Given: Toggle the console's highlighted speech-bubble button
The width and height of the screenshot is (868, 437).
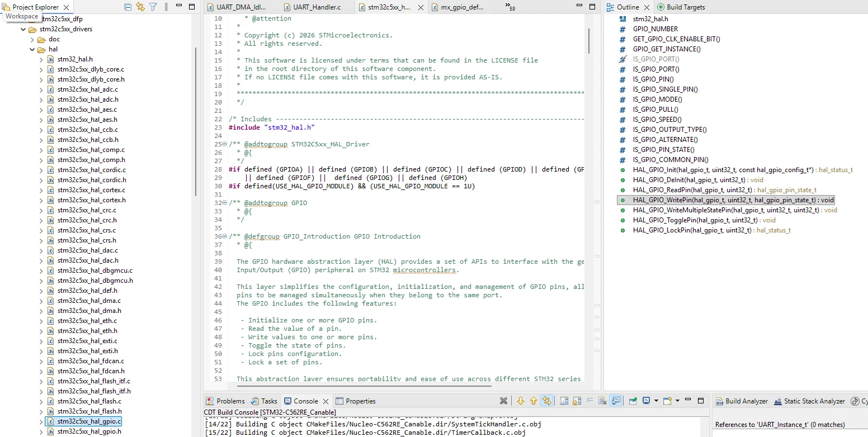Looking at the screenshot, I should coord(616,401).
